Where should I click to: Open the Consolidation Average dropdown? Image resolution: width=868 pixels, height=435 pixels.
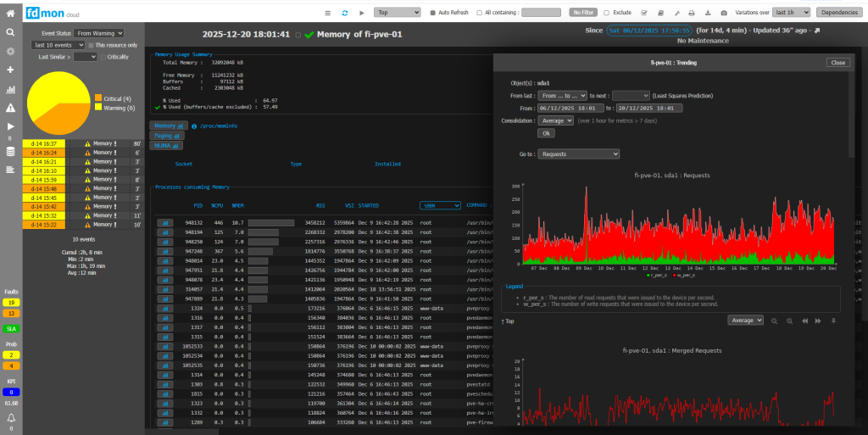pos(555,120)
